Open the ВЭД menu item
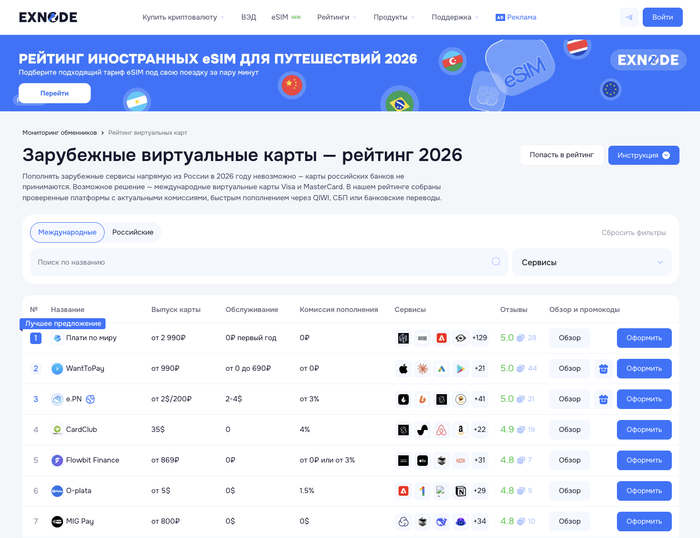This screenshot has height=538, width=700. pyautogui.click(x=249, y=17)
